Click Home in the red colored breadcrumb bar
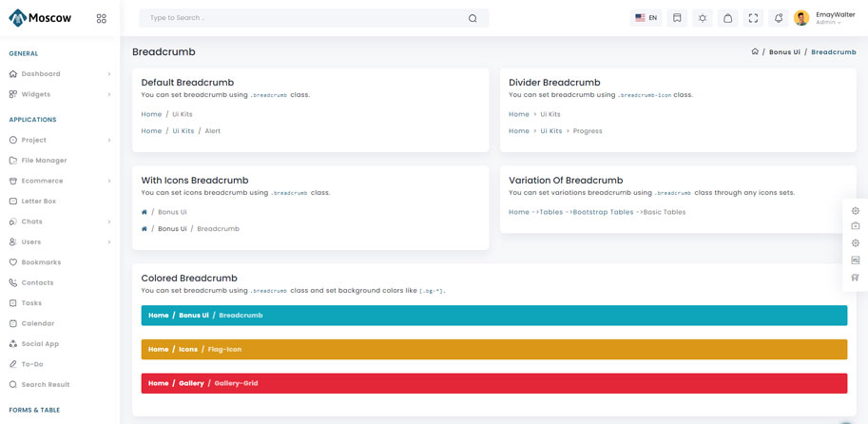Screen dimensions: 868x424 click(158, 383)
